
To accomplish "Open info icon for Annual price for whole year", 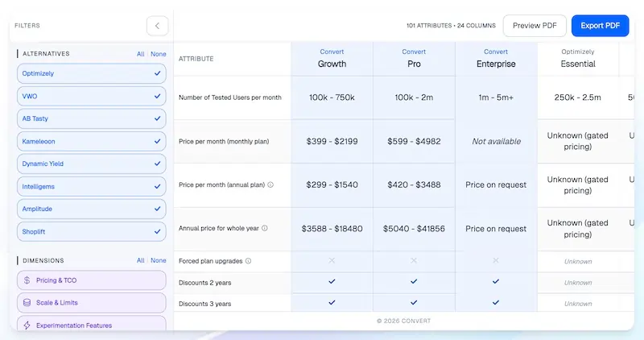I will [265, 228].
